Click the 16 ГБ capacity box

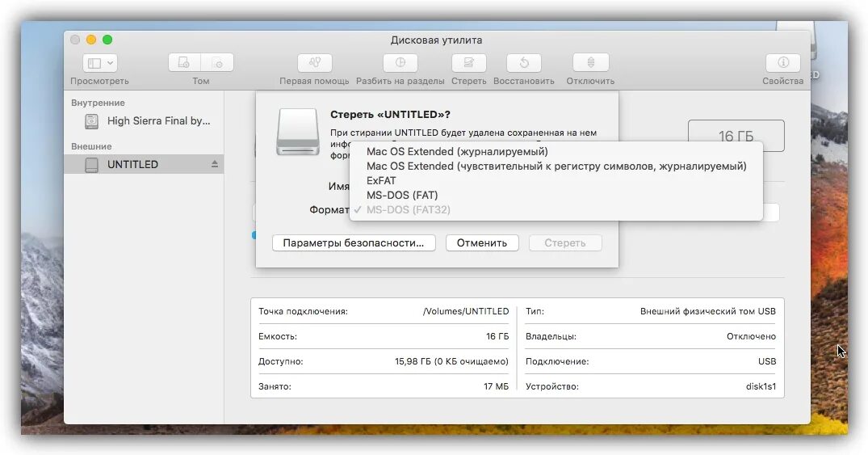point(736,136)
